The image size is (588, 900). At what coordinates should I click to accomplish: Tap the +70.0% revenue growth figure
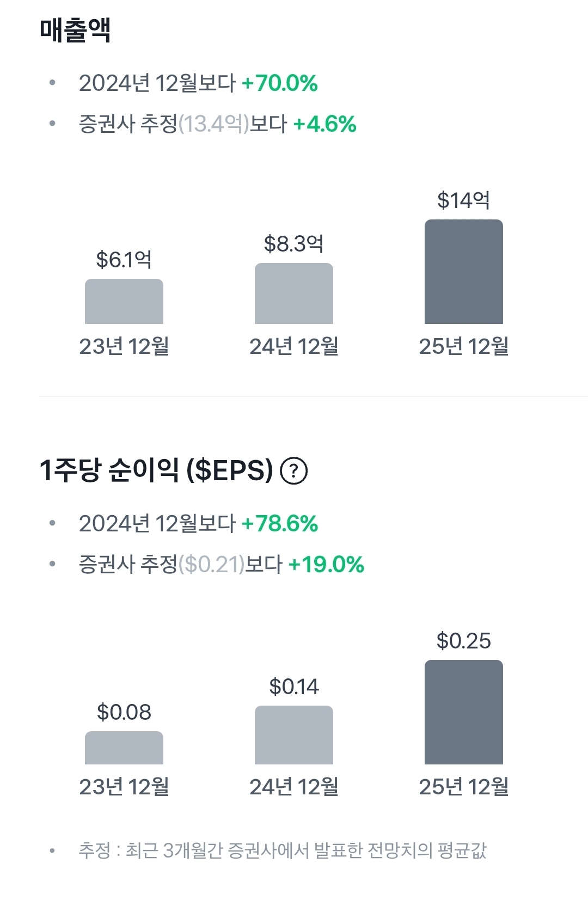tap(279, 83)
